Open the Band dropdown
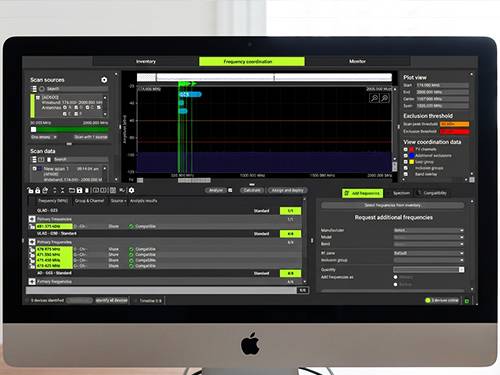Image resolution: width=500 pixels, height=375 pixels. point(429,244)
